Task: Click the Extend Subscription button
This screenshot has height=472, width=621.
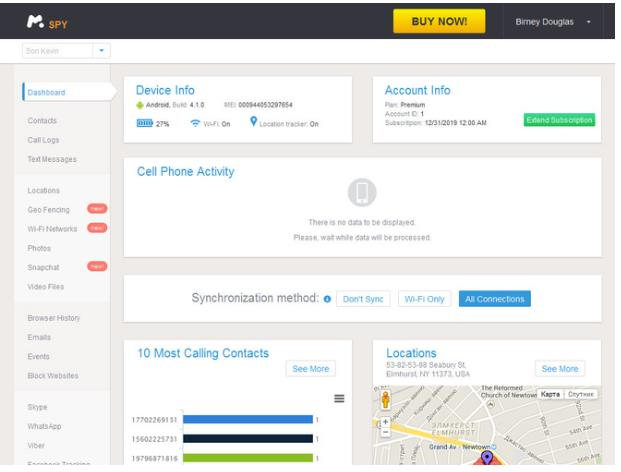Action: coord(558,120)
